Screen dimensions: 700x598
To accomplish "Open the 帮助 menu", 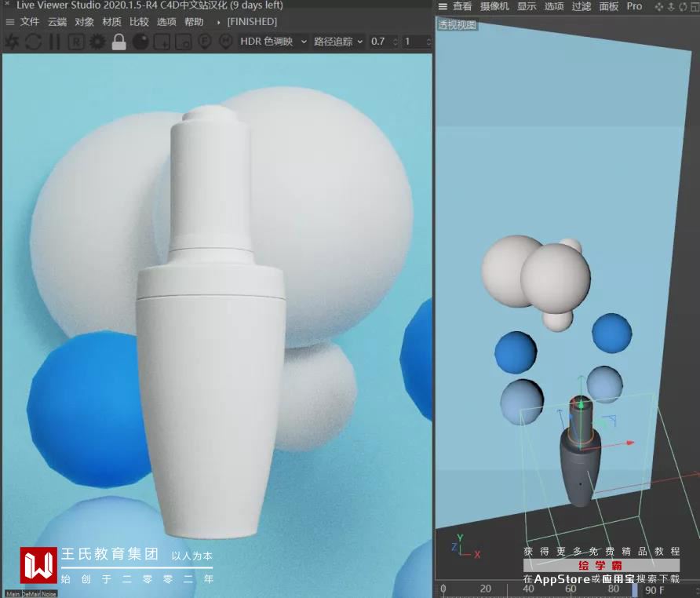I will point(194,22).
